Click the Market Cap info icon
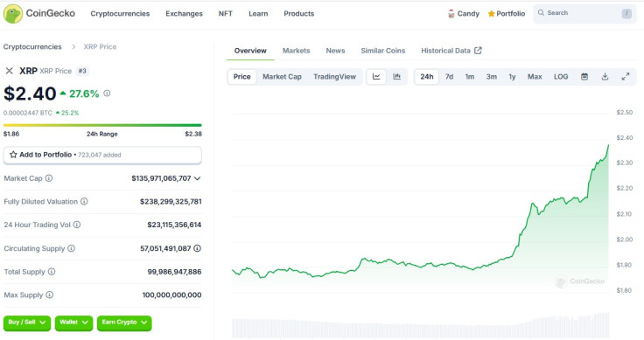The height and width of the screenshot is (340, 644). tap(49, 178)
